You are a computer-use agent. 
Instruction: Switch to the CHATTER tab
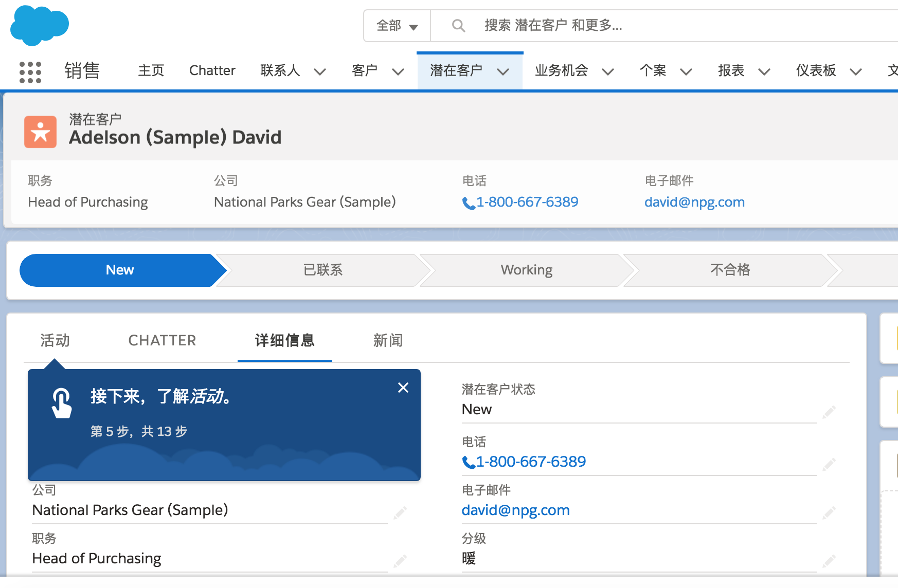coord(162,340)
